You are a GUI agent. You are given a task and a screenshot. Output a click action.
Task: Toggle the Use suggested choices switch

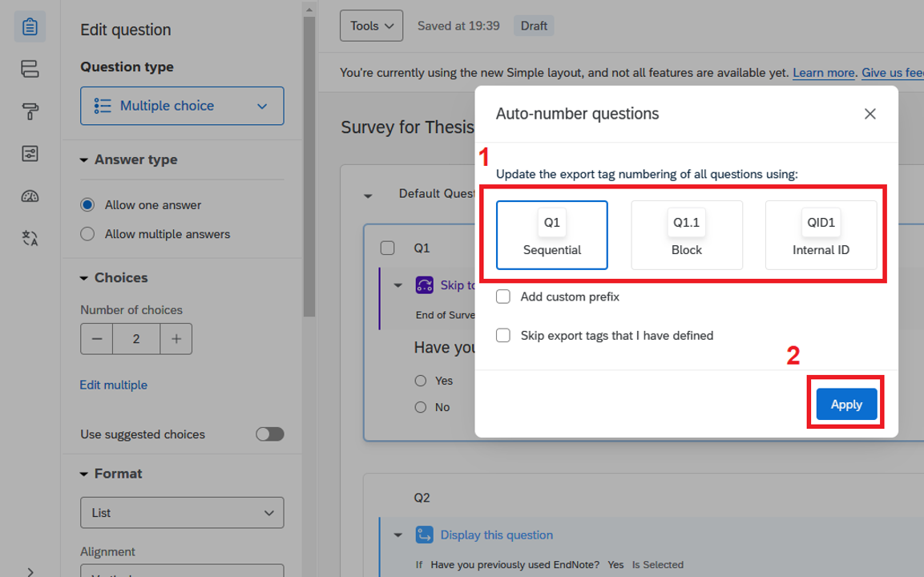(x=269, y=434)
